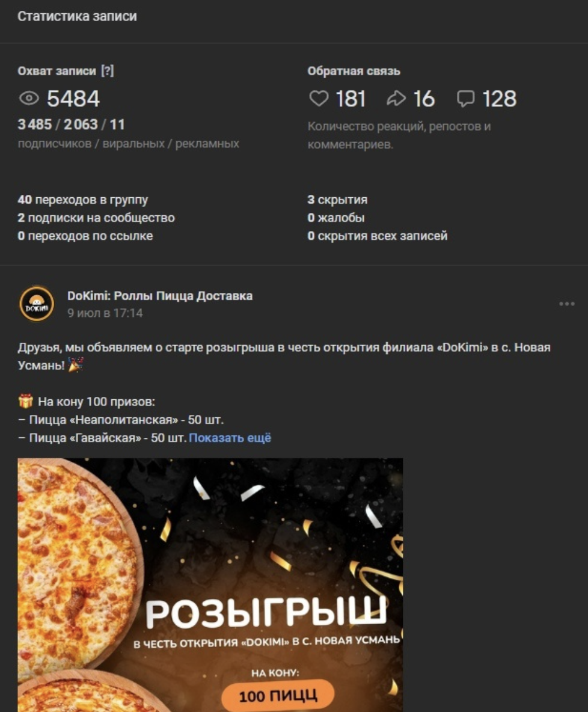The image size is (588, 712).
Task: Click the 100 ПИЦЦ orange badge
Action: [x=278, y=695]
